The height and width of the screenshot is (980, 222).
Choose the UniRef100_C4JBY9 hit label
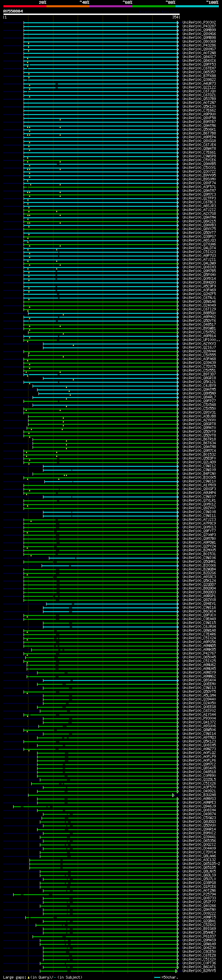tap(199, 386)
